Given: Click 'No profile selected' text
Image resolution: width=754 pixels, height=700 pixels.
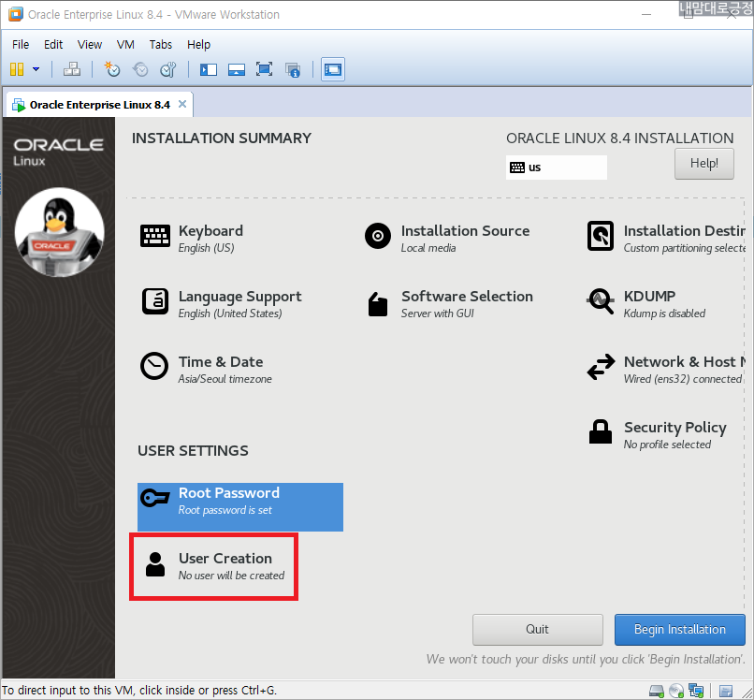Looking at the screenshot, I should click(x=667, y=445).
